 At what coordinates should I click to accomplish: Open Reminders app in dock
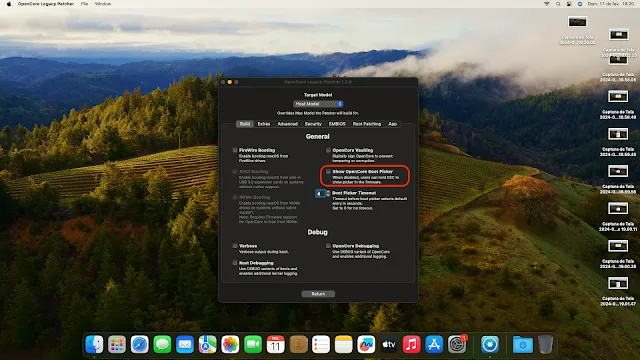321,344
